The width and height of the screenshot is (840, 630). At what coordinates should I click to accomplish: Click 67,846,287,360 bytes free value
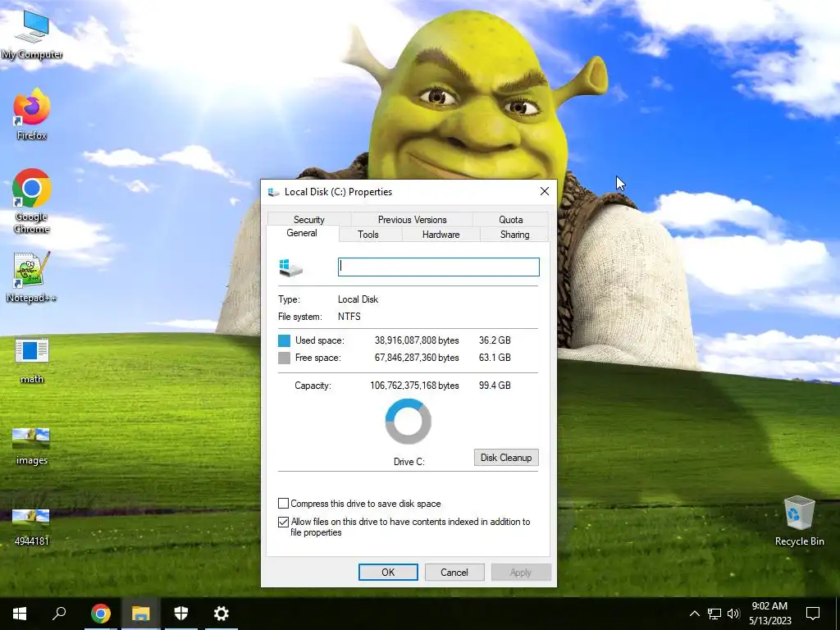[x=417, y=358]
